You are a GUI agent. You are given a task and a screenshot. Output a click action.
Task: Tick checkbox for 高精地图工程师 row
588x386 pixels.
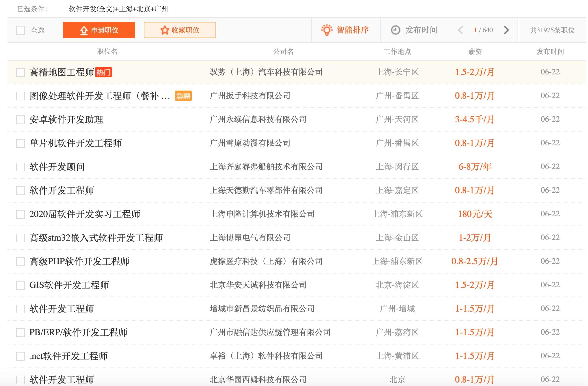[20, 72]
